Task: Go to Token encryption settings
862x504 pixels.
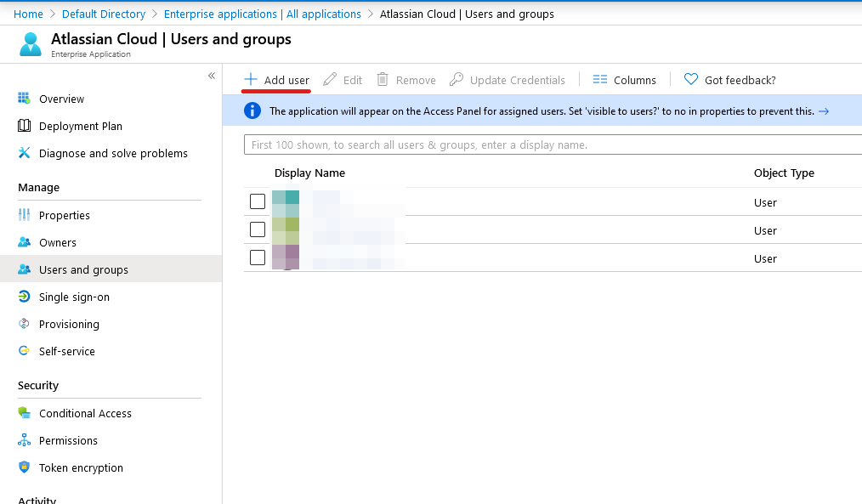Action: point(81,467)
